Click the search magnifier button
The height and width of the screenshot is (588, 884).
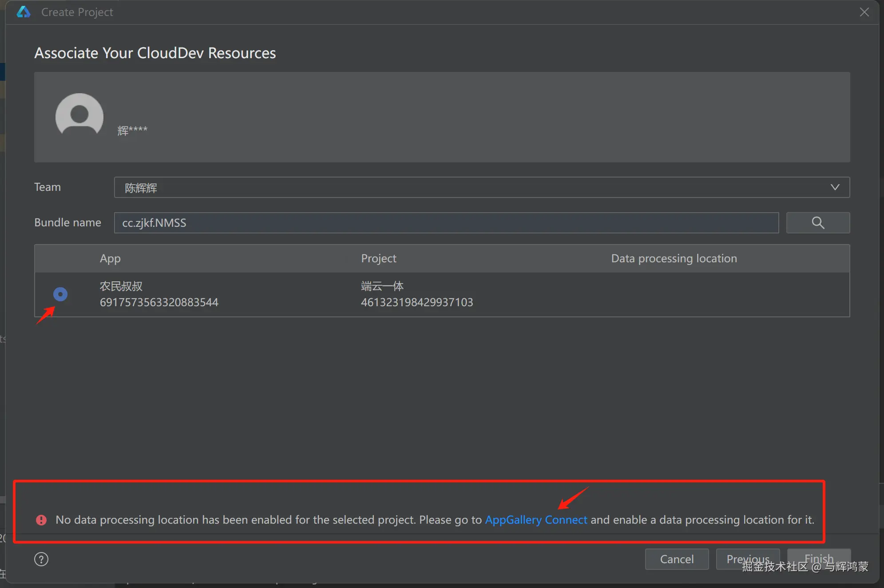point(817,222)
